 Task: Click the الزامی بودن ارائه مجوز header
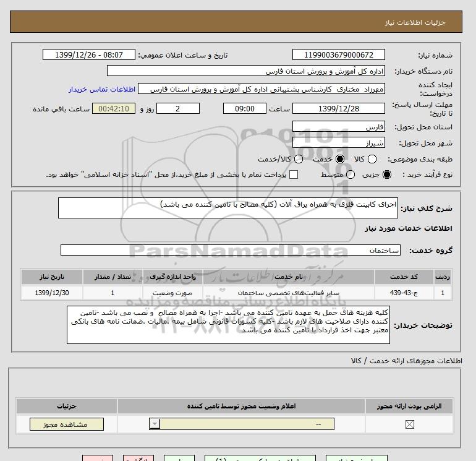pos(409,406)
